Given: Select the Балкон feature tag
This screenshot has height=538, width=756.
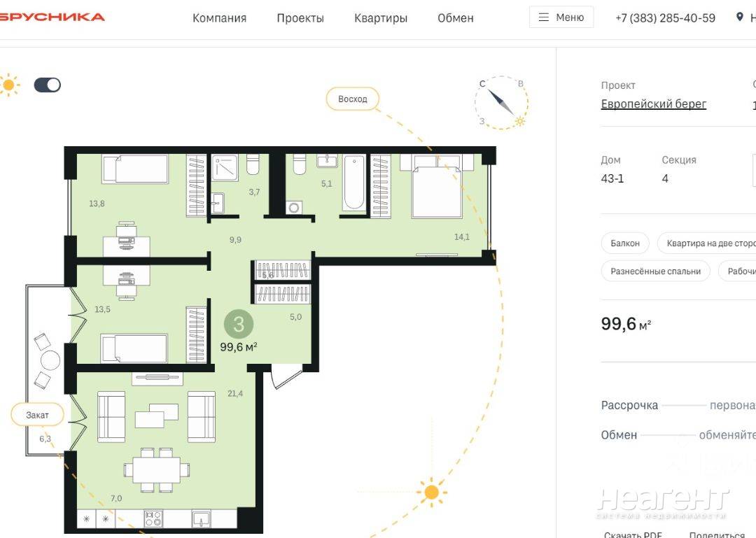Looking at the screenshot, I should pos(625,243).
